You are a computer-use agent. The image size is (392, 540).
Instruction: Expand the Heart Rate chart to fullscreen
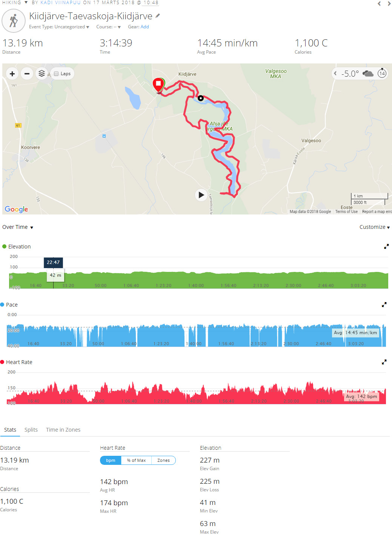384,362
